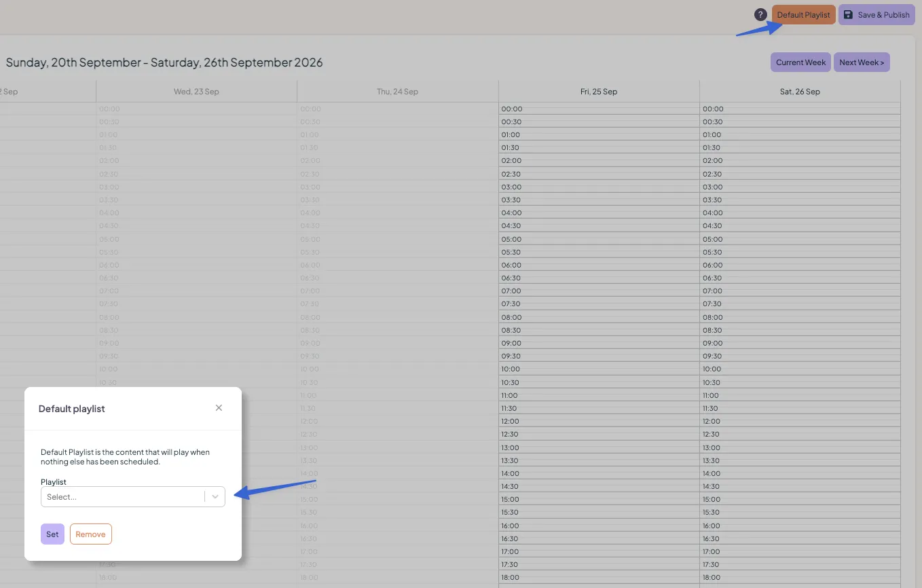Click the Set button
Screen dimensions: 922x588
click(x=52, y=534)
